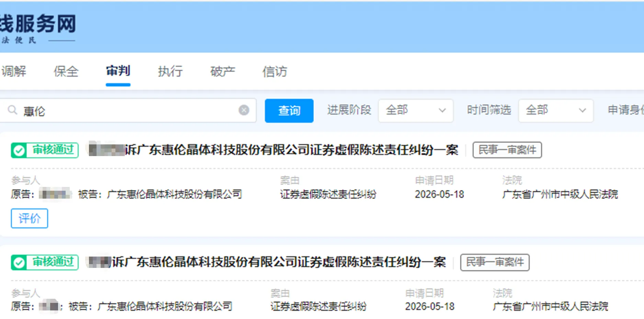Image resolution: width=644 pixels, height=319 pixels.
Task: Click the second case's date 2026-05-18
Action: pyautogui.click(x=430, y=306)
